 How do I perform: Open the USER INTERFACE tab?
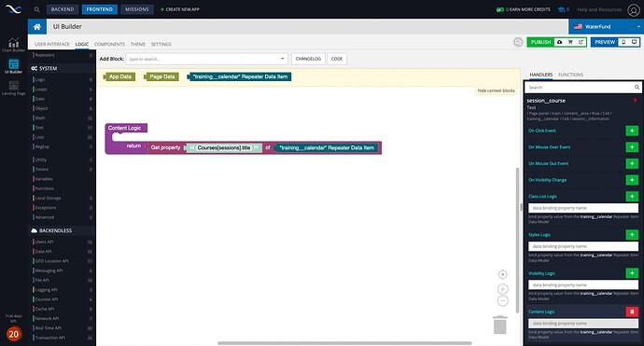(x=52, y=44)
